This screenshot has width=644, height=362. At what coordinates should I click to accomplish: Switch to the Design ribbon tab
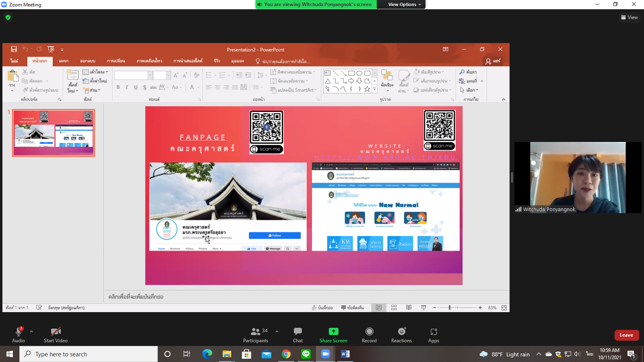87,61
